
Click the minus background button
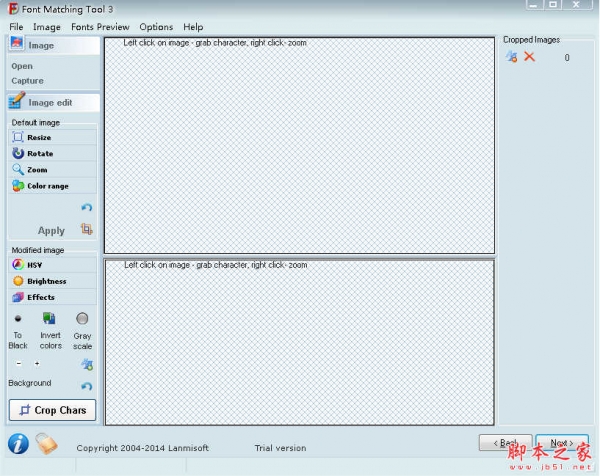click(19, 364)
